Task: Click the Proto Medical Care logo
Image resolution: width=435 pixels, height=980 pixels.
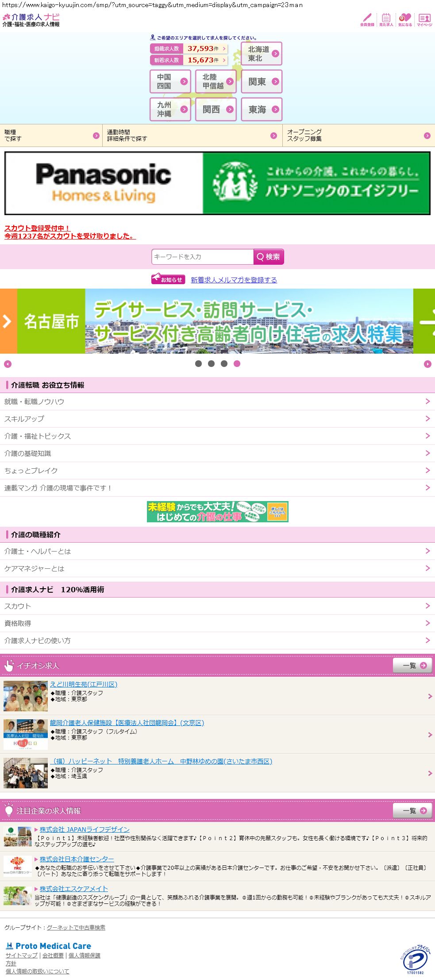Action: tap(49, 946)
